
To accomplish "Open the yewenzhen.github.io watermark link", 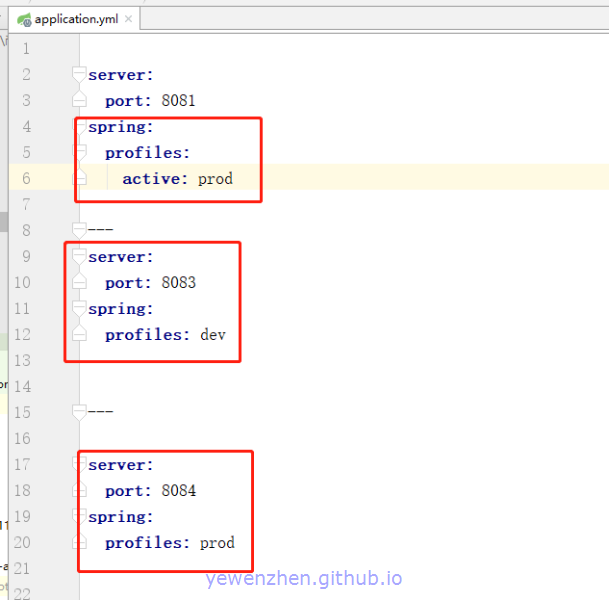I will 304,579.
